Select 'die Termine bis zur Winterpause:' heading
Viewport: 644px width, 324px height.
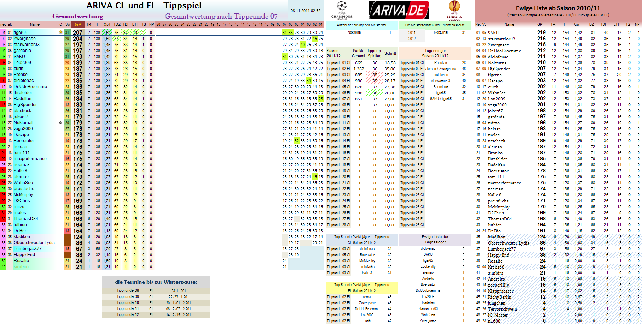(x=156, y=282)
